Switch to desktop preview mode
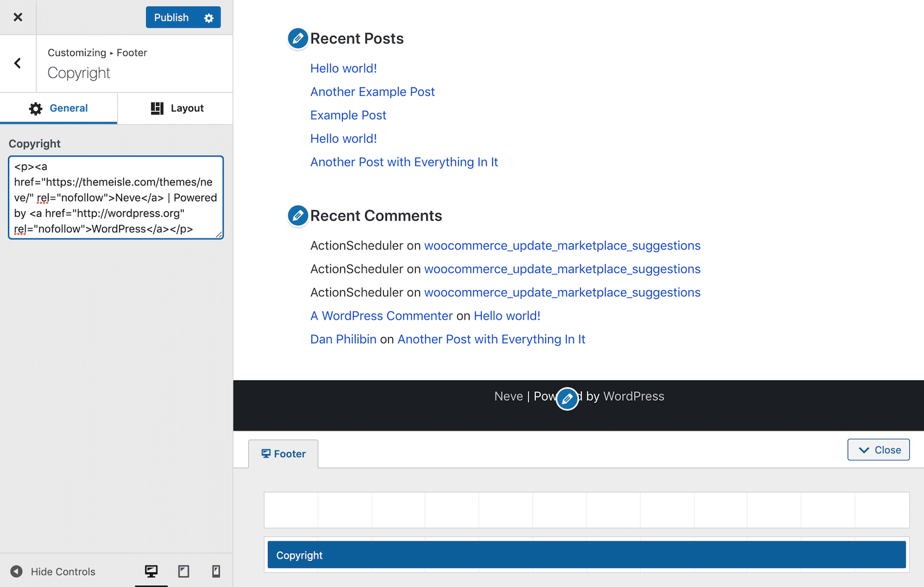 [x=152, y=571]
